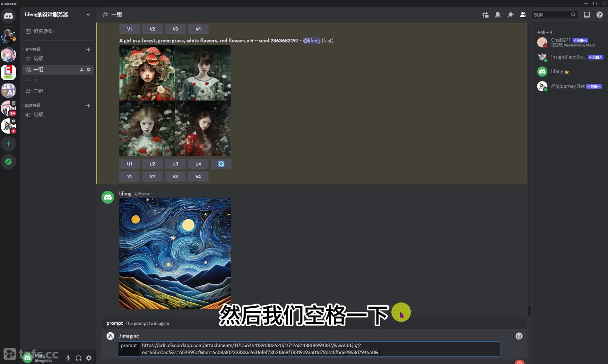Select ChatGPT in member list
Screen dimensions: 608x364
coord(570,42)
